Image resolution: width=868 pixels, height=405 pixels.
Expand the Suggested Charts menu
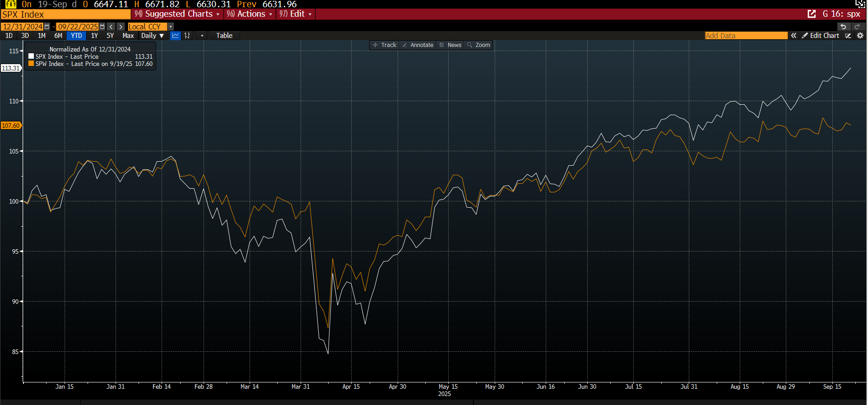tap(177, 14)
